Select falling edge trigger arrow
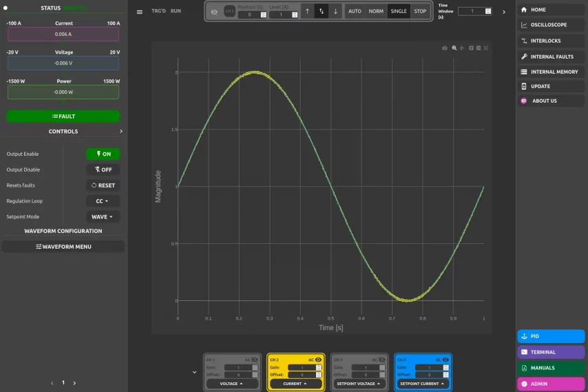Viewport: 588px width, 392px height. coord(335,11)
